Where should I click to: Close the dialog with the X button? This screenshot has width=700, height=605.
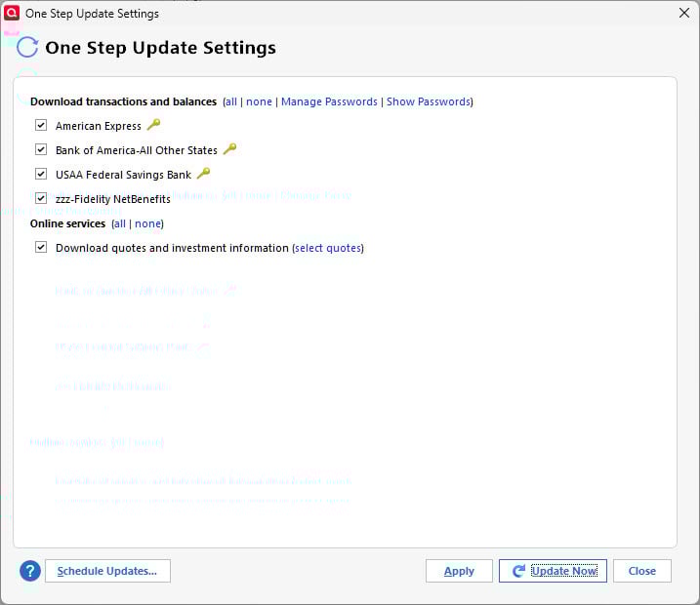point(684,13)
